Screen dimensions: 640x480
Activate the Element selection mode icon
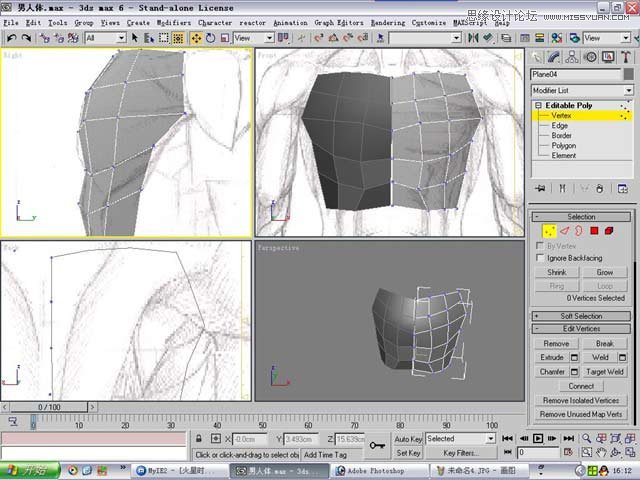[609, 231]
